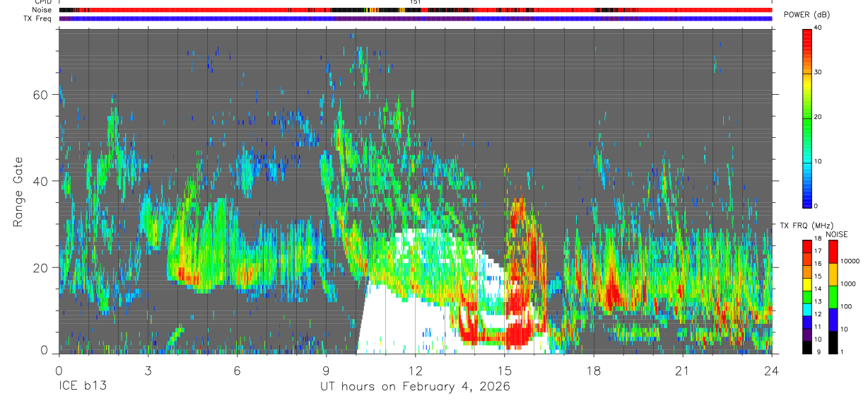
Task: Click the TX FRQ (MHz) color scale bar
Action: [x=807, y=297]
